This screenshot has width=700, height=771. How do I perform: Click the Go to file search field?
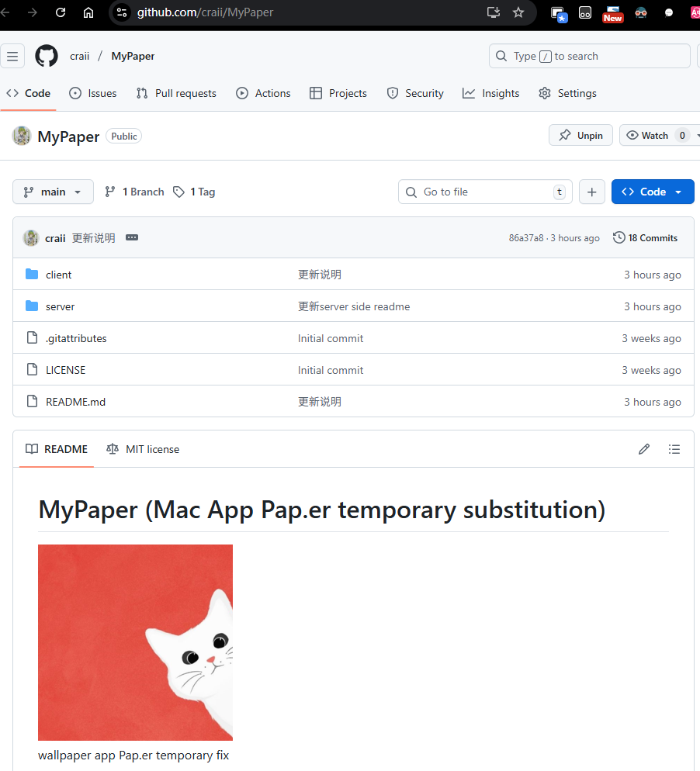tap(485, 192)
